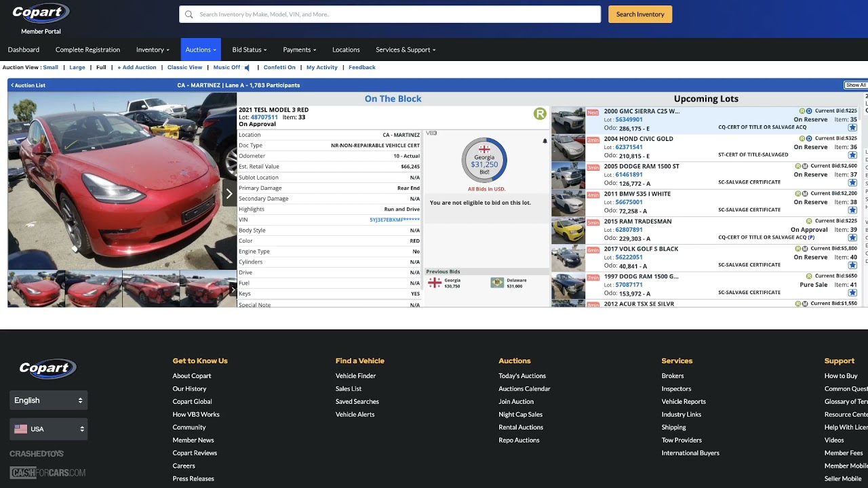Viewport: 868px width, 488px height.
Task: Click Delaware flag in Previous Bids
Action: [x=497, y=283]
